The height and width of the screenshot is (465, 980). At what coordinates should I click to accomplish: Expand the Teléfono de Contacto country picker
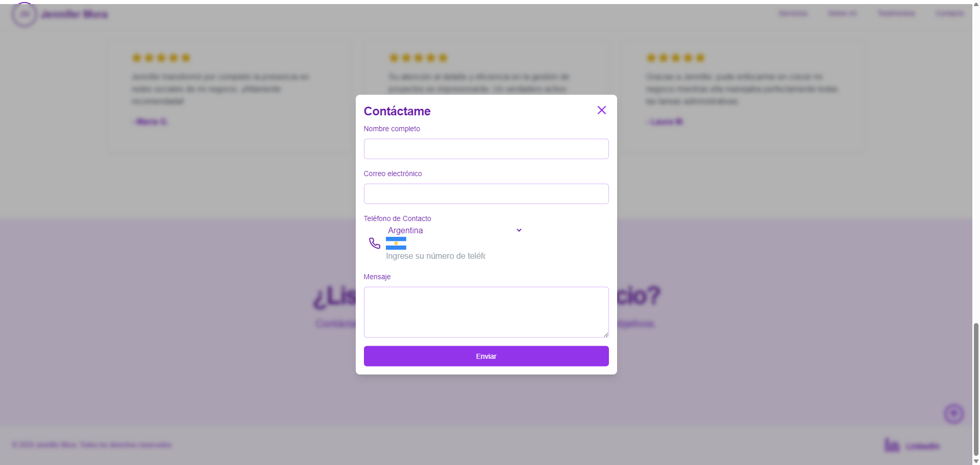click(454, 230)
